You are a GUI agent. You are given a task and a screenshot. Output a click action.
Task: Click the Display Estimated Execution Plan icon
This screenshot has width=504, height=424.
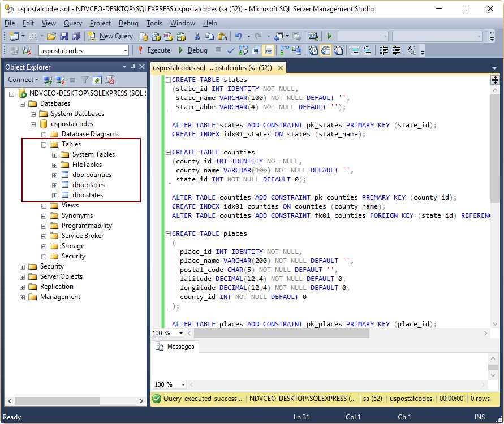coord(243,50)
